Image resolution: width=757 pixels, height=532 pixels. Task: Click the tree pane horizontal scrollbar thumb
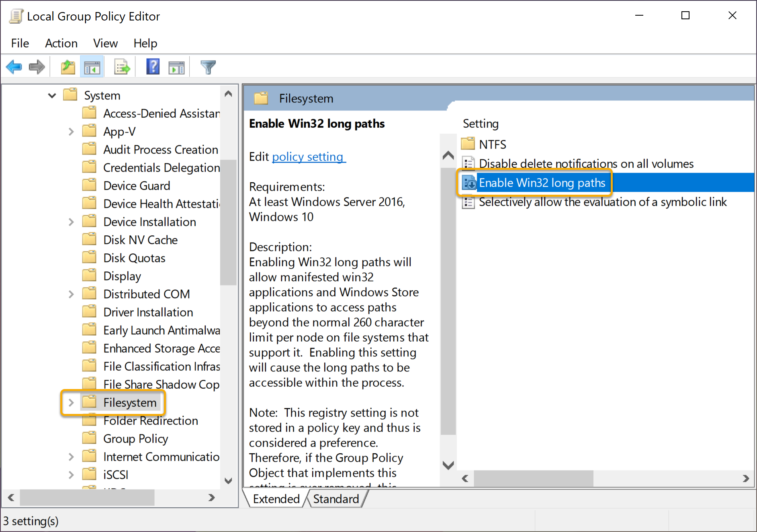tap(87, 498)
